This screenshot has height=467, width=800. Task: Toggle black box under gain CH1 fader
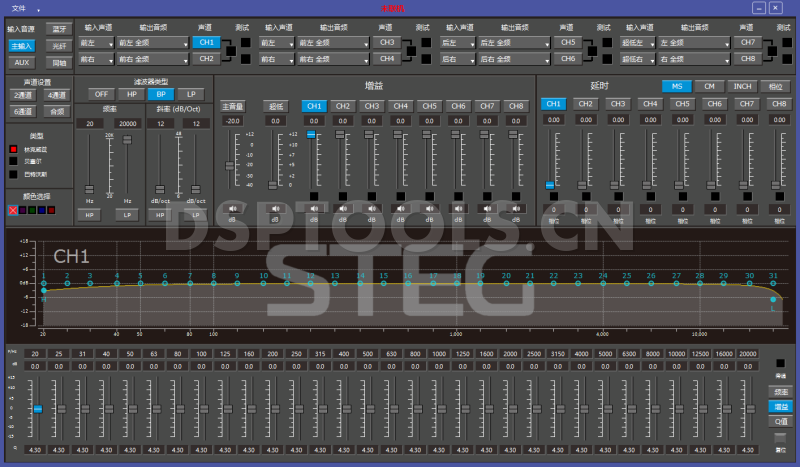(x=314, y=196)
